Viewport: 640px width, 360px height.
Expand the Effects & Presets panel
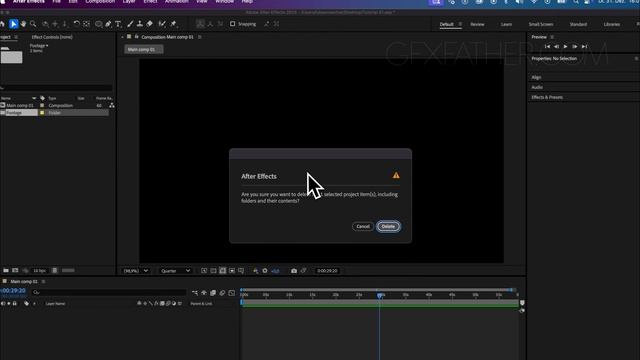tap(547, 97)
